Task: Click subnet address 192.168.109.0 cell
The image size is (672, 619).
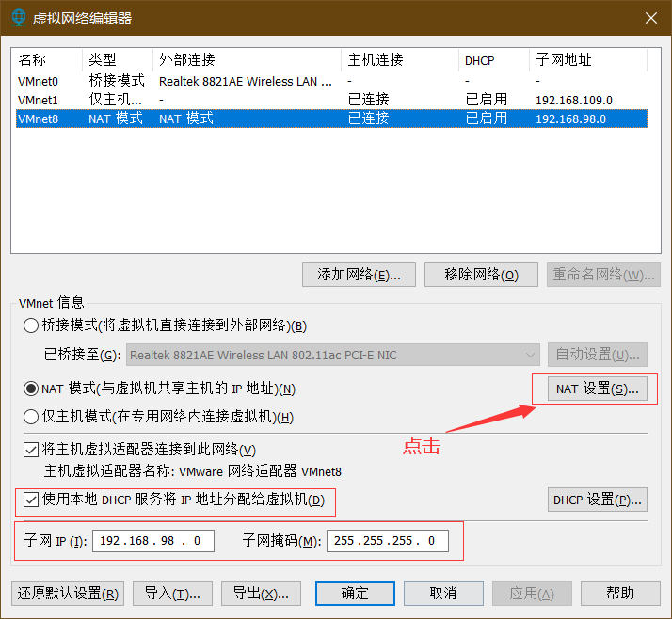Action: coord(574,101)
